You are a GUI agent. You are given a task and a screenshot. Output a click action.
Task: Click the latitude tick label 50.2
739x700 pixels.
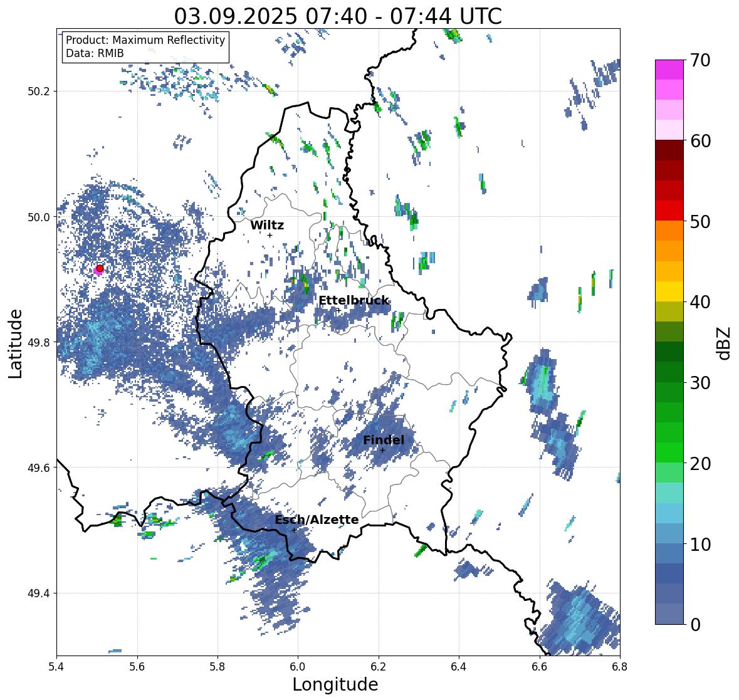pyautogui.click(x=38, y=91)
